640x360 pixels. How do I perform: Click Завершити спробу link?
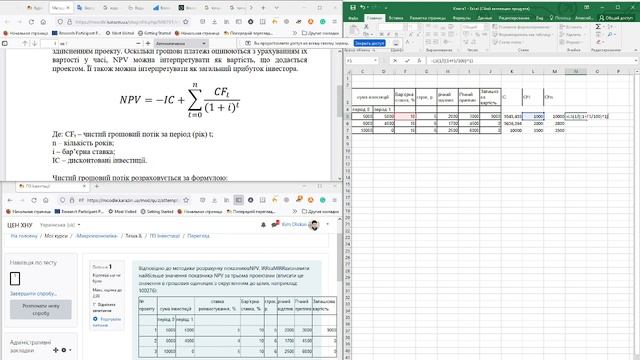[33, 293]
